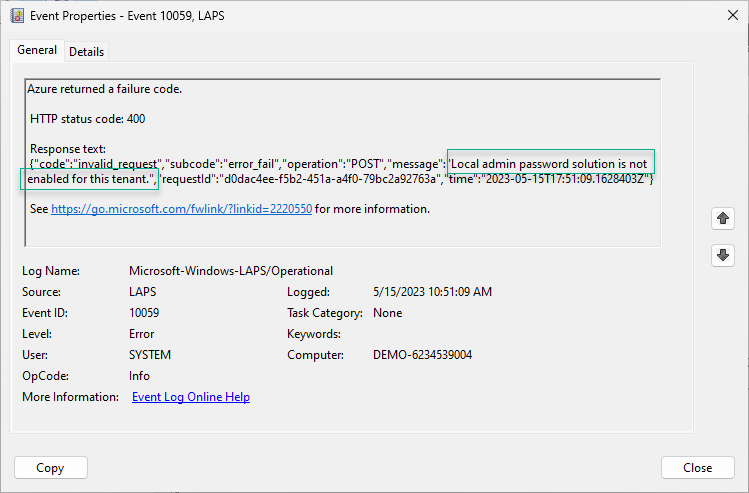The image size is (749, 493).
Task: Click the Close button at bottom right
Action: point(697,468)
